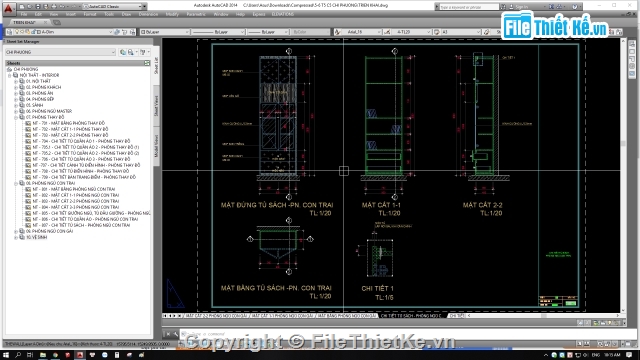The image size is (640, 360).
Task: Collapse the 07. PHÒNG THAY ĐỒ subset
Action: (16, 117)
